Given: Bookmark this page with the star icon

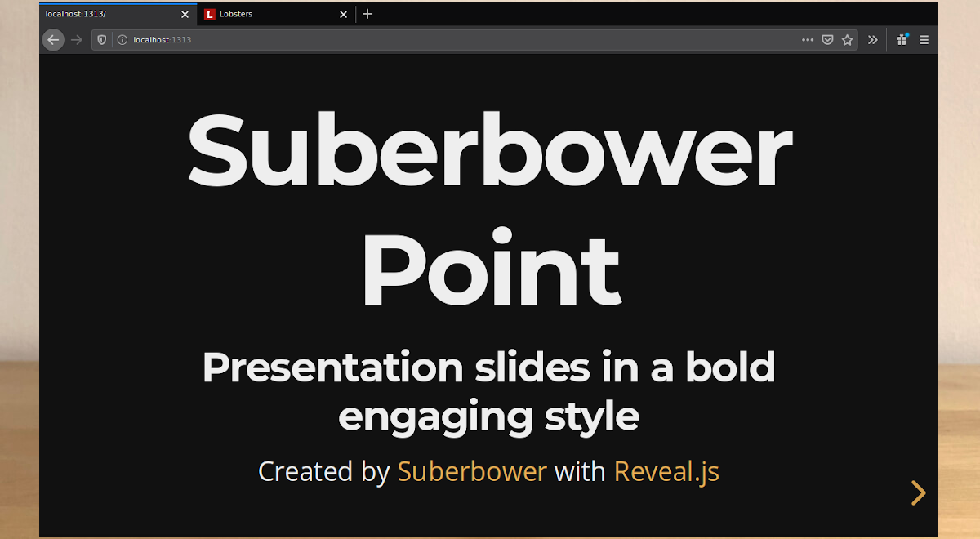Looking at the screenshot, I should click(x=848, y=40).
